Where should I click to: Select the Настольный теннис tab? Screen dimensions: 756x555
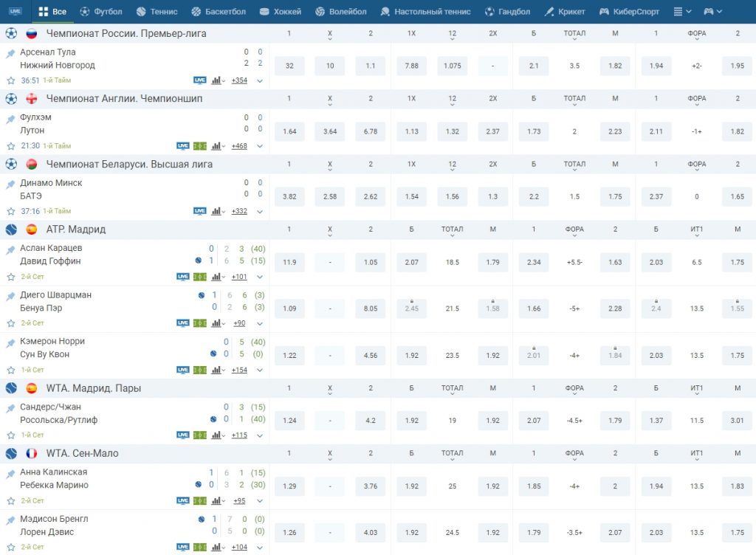425,12
